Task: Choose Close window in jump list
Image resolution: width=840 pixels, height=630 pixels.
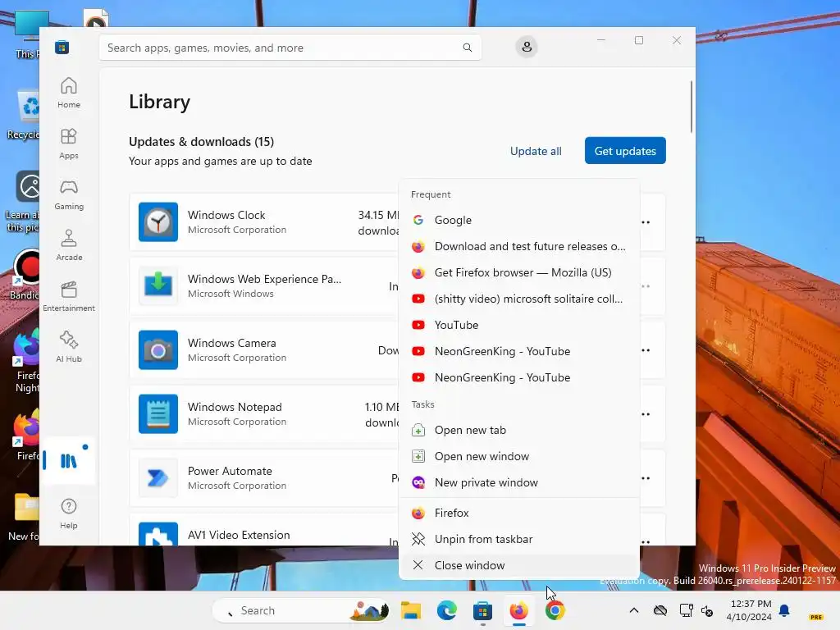Action: (519, 566)
